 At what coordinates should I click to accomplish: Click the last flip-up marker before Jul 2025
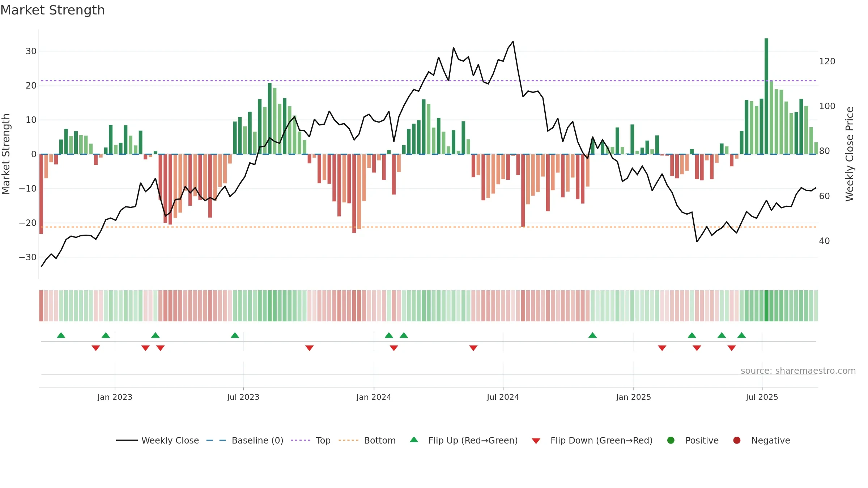point(742,335)
